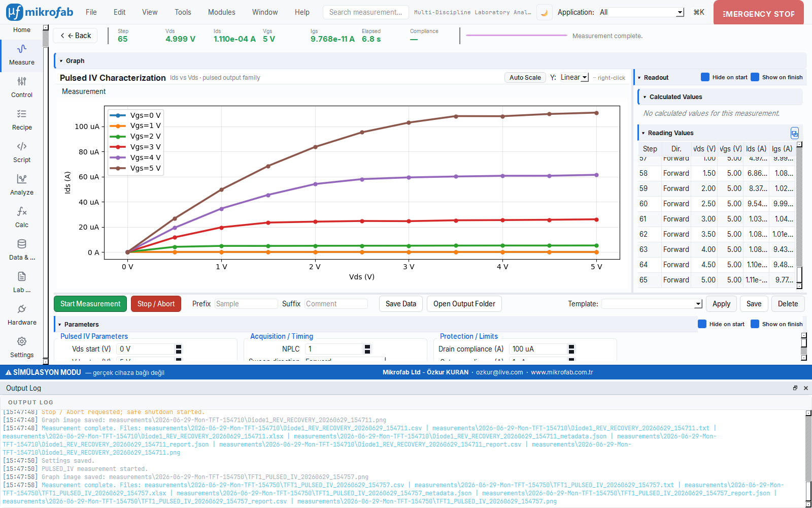This screenshot has height=508, width=812.
Task: Click the Suffix Comment input field
Action: pyautogui.click(x=336, y=304)
